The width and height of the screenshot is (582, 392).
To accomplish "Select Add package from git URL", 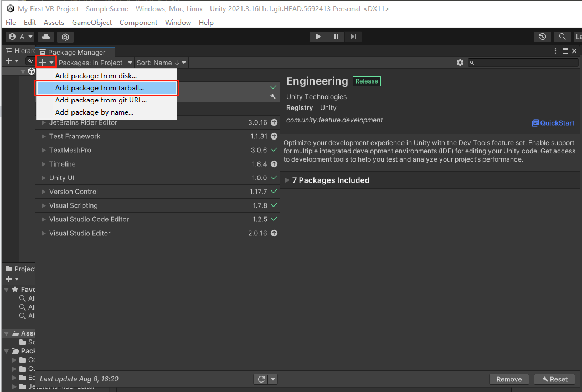I will point(101,100).
